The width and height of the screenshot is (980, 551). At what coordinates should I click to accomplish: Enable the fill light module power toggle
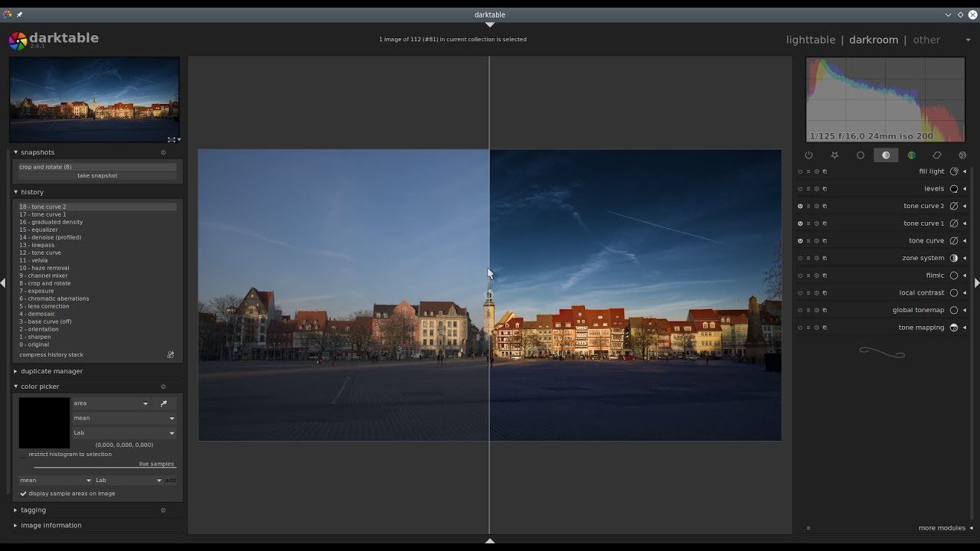tap(800, 171)
